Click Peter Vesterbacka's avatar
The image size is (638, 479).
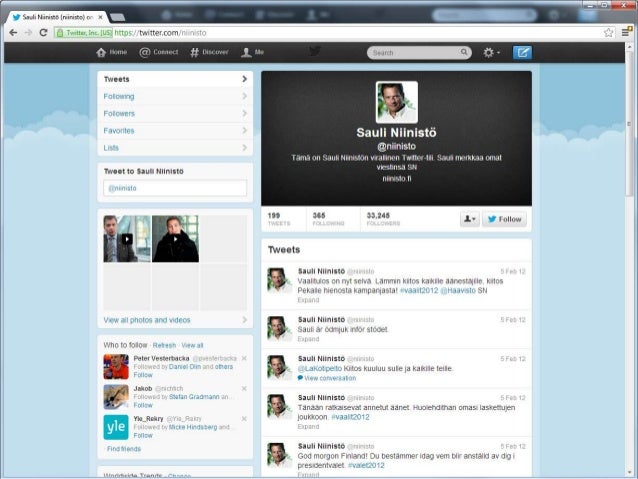(x=116, y=367)
